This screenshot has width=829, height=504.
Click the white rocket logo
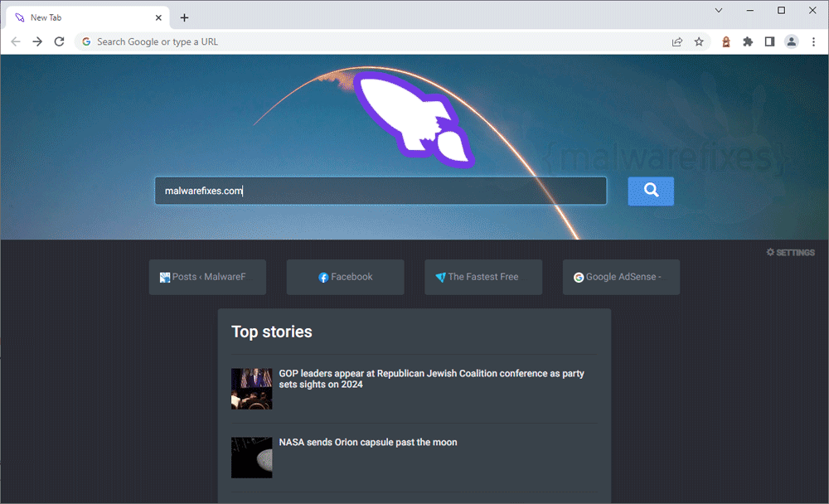414,119
